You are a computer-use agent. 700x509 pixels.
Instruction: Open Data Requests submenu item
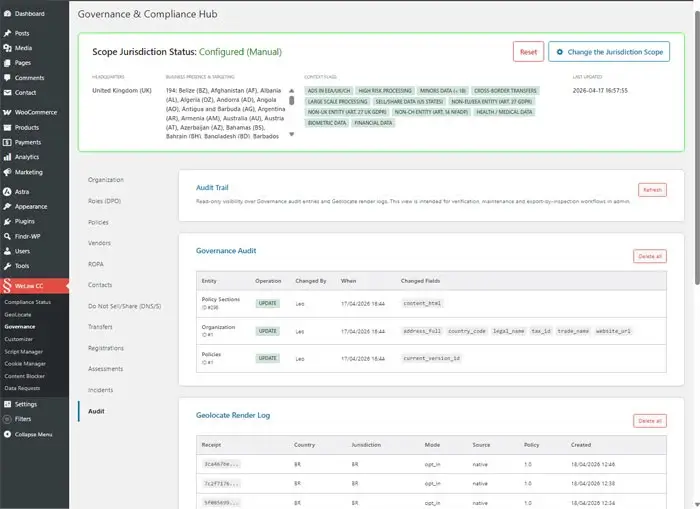coord(22,388)
